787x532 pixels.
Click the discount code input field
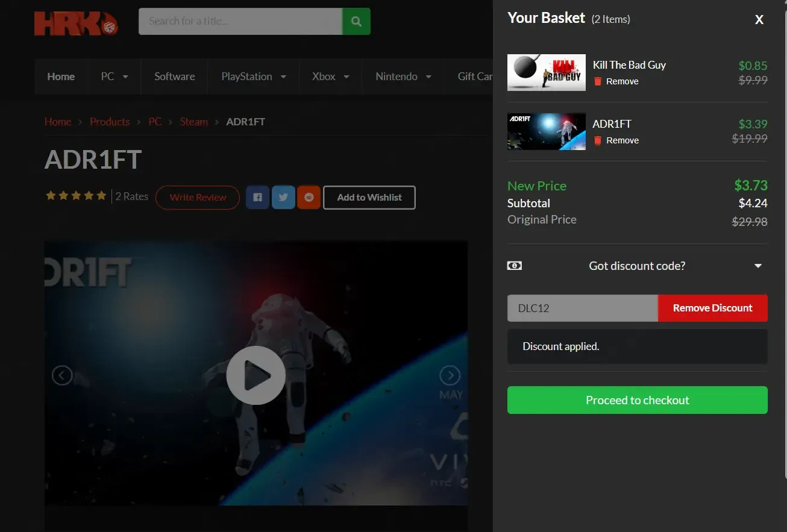coord(582,308)
